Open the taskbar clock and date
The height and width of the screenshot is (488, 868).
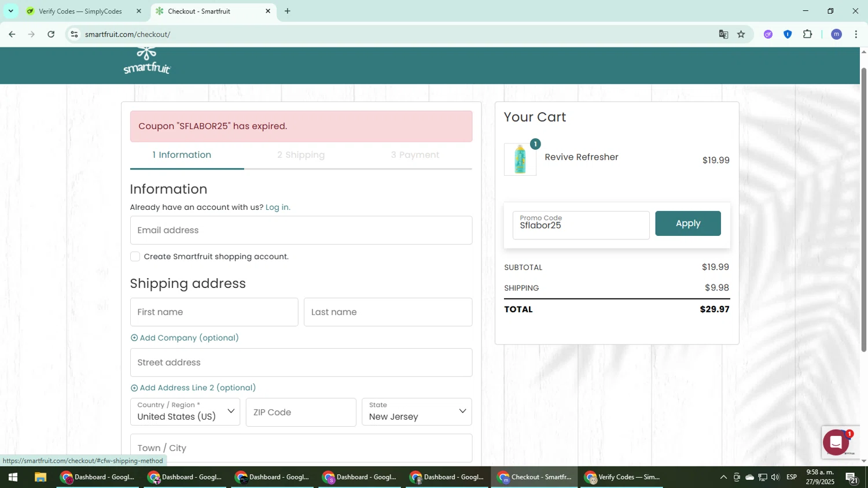(821, 478)
